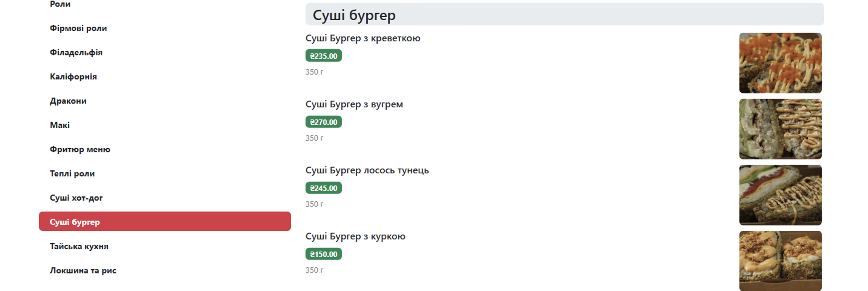Image resolution: width=868 pixels, height=291 pixels.
Task: Open shrimp sushi burger photo
Action: [x=780, y=63]
